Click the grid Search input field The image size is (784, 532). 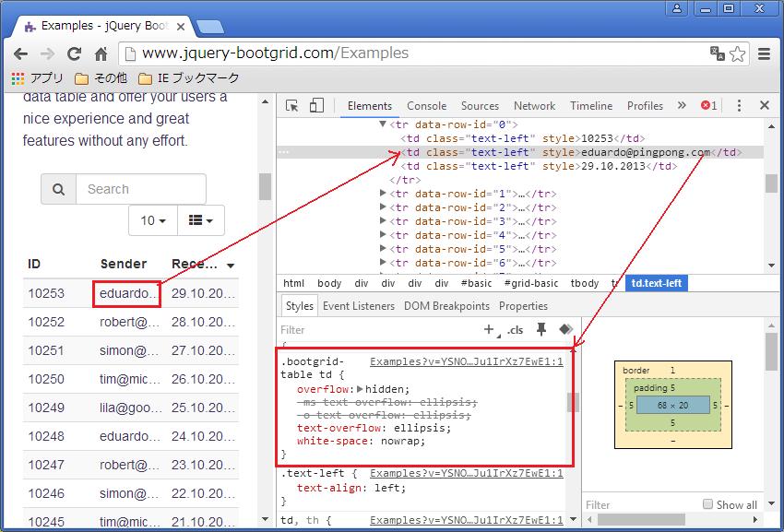[141, 189]
